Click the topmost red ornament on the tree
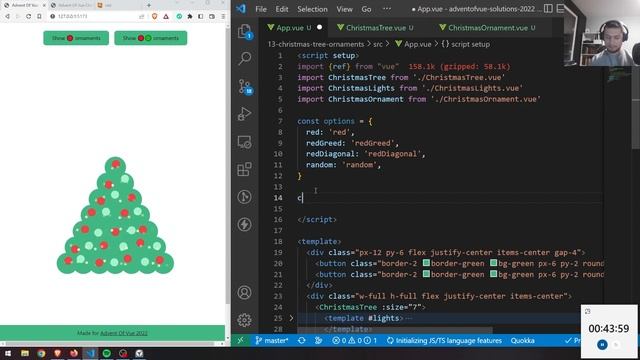Screen dimensions: 640x360 [x=116, y=164]
